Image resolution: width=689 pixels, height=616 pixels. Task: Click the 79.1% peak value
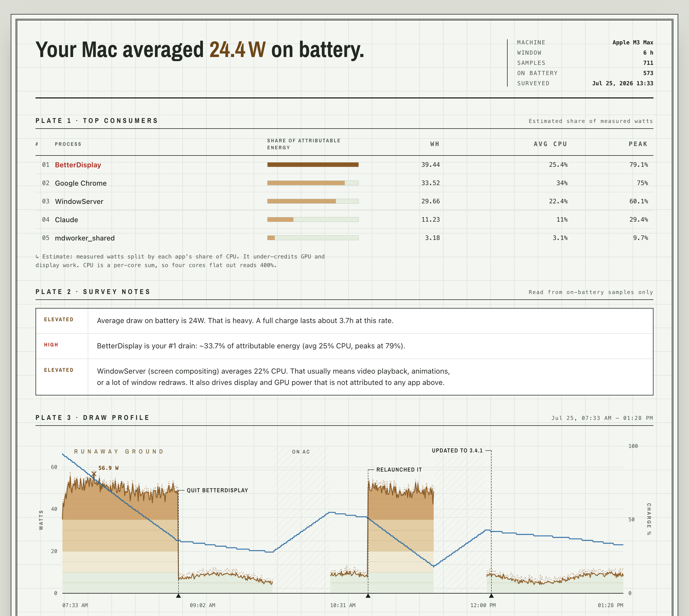(x=639, y=165)
